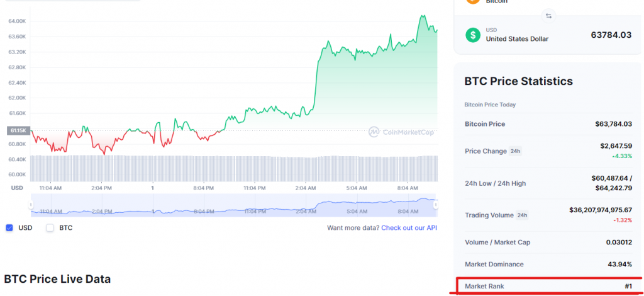
Task: Select the United States Dollar currency row
Action: (548, 35)
